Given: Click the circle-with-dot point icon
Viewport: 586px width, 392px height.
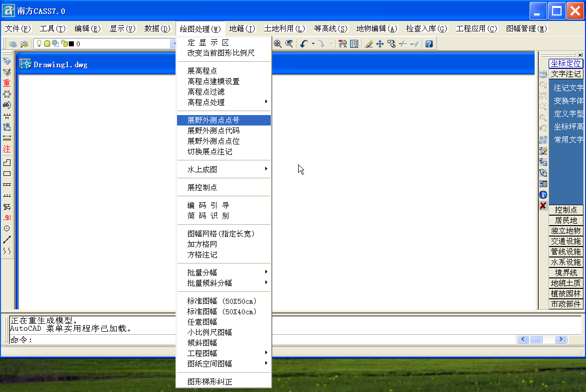Looking at the screenshot, I should pyautogui.click(x=6, y=229).
